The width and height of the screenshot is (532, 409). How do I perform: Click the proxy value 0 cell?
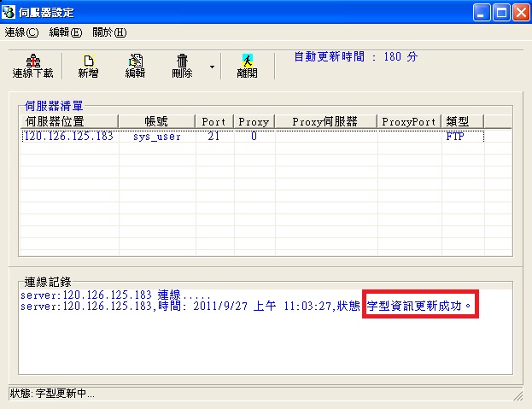[x=254, y=137]
